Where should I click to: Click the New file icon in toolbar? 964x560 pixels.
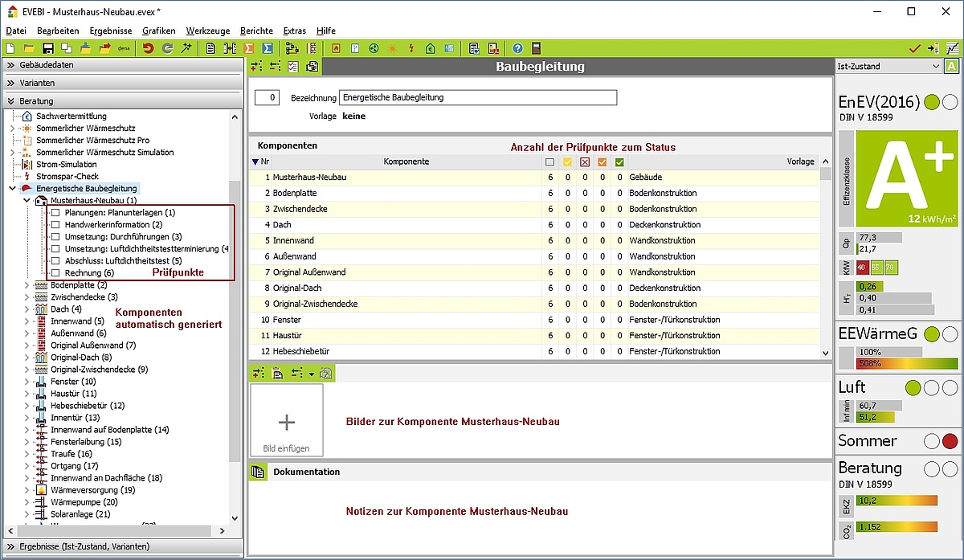tap(10, 48)
